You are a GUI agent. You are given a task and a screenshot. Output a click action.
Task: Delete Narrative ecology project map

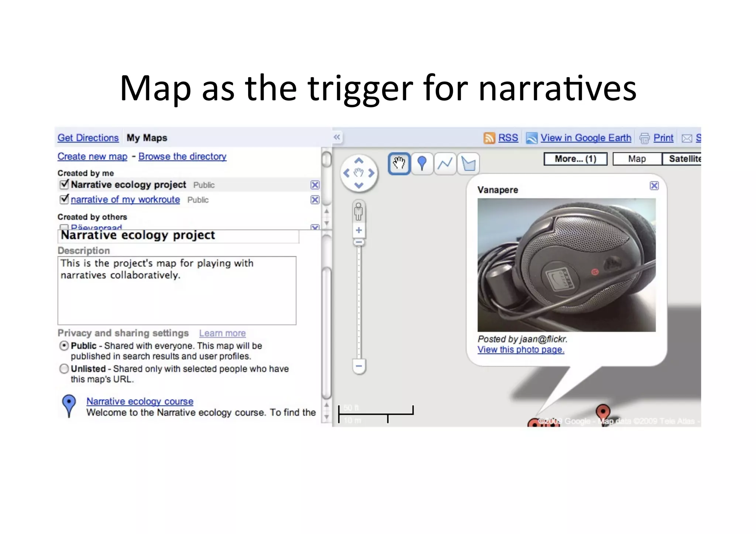pyautogui.click(x=315, y=185)
